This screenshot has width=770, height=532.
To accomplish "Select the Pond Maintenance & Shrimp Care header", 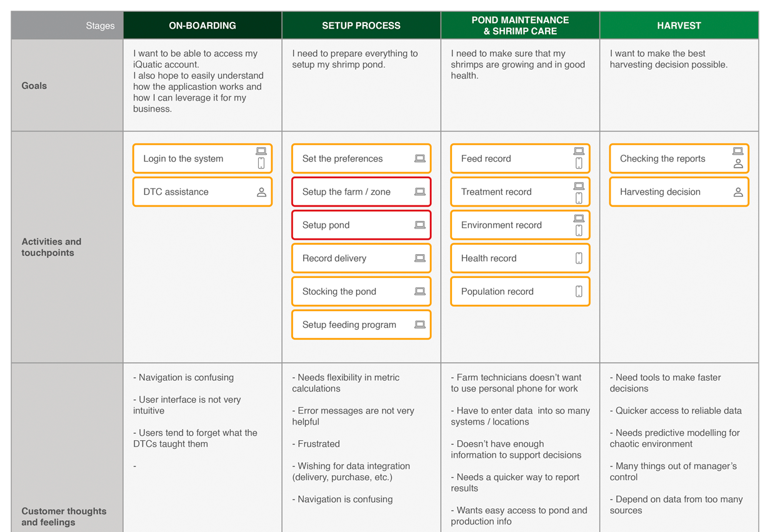I will coord(520,26).
